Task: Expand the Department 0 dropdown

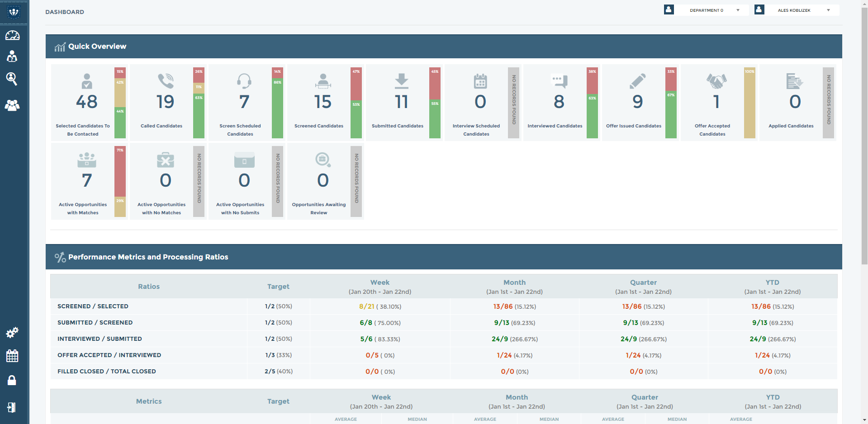Action: tap(706, 10)
